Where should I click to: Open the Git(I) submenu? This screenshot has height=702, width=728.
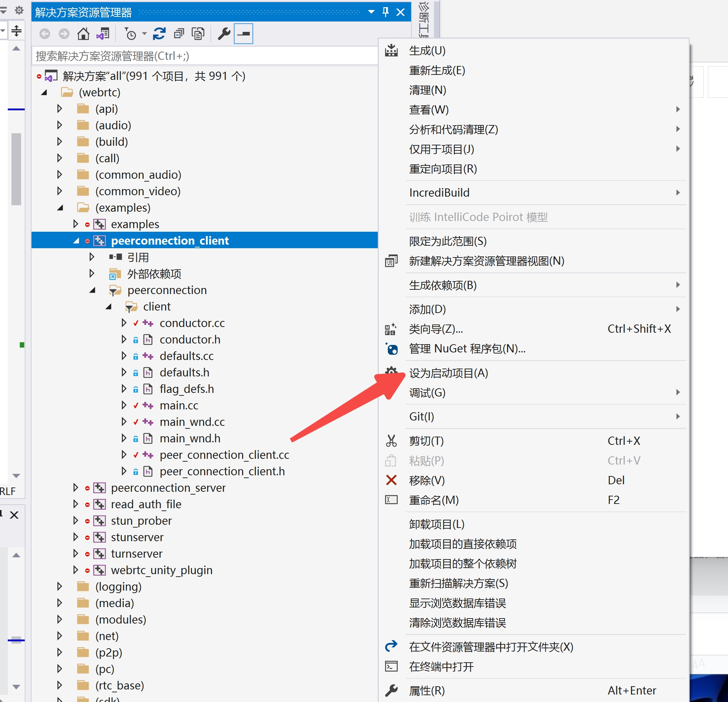point(534,417)
